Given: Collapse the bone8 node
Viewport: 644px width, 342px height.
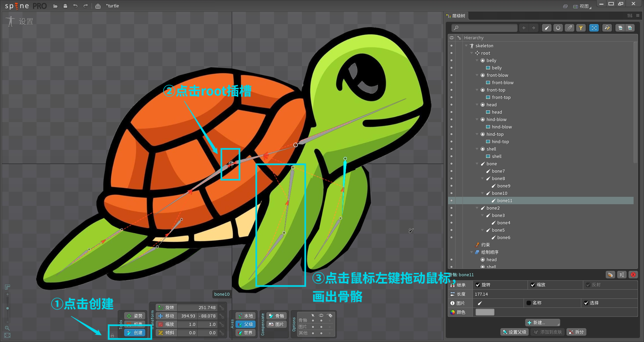Looking at the screenshot, I should tap(482, 178).
